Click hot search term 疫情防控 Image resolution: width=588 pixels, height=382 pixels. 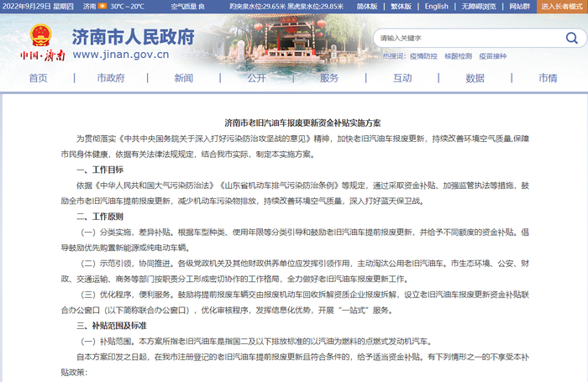(423, 56)
